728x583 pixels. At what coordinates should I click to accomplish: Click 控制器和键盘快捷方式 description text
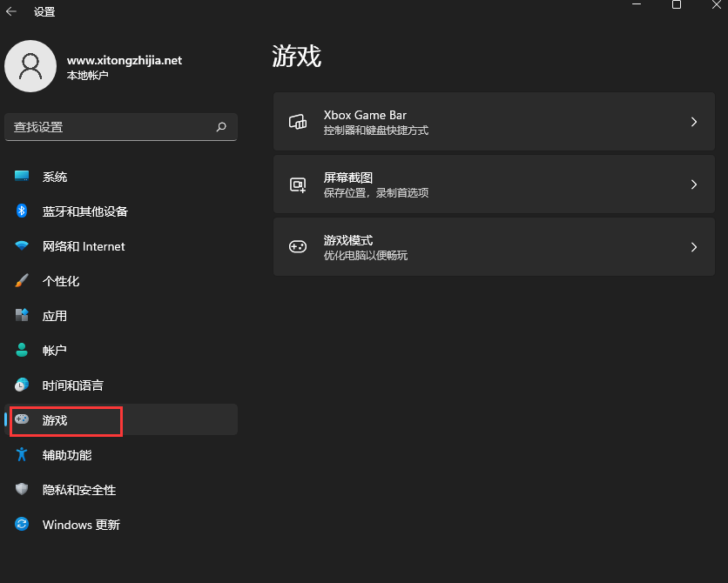376,131
